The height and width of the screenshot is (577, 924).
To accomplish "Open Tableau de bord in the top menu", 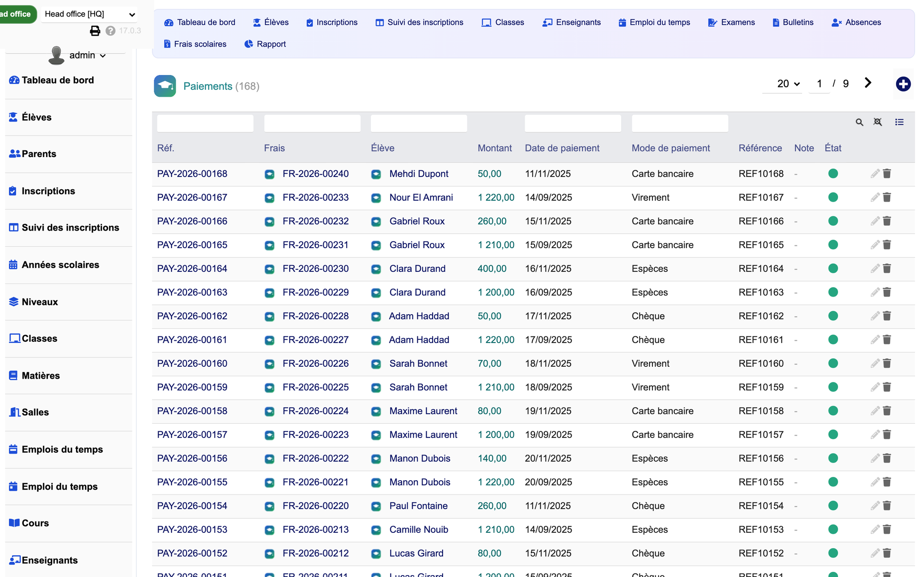I will point(200,22).
